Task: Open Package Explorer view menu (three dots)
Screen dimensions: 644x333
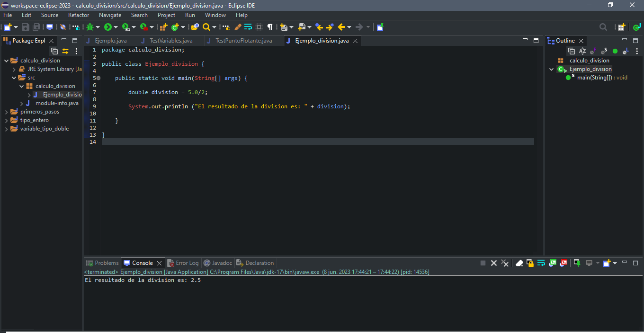Action: click(x=76, y=51)
